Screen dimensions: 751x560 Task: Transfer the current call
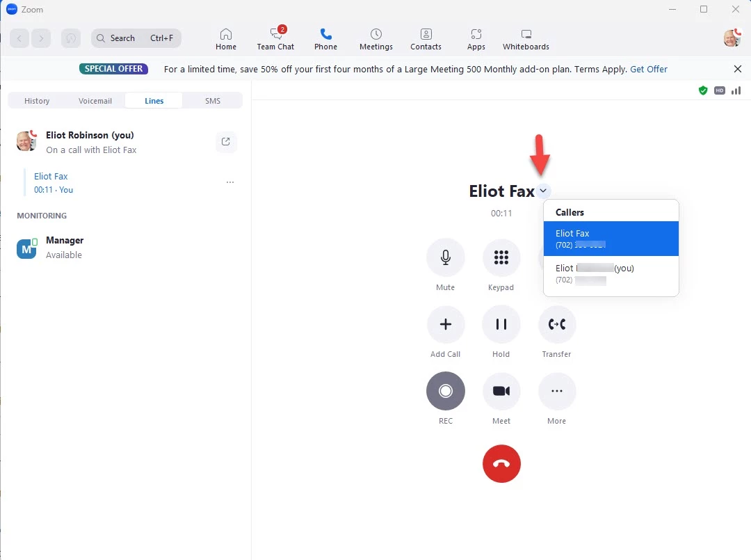click(556, 324)
